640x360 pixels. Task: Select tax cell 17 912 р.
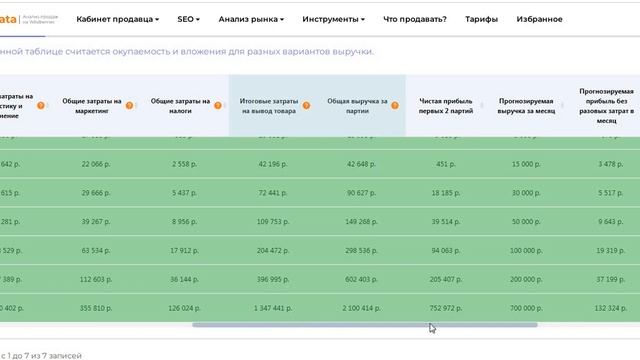tap(184, 251)
